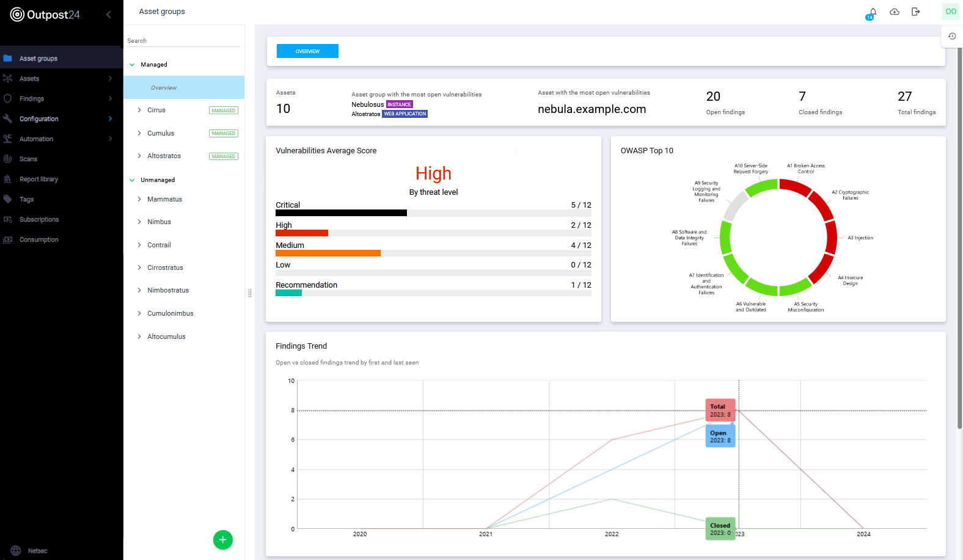Click the High red score bar
The image size is (963, 560).
click(x=302, y=233)
